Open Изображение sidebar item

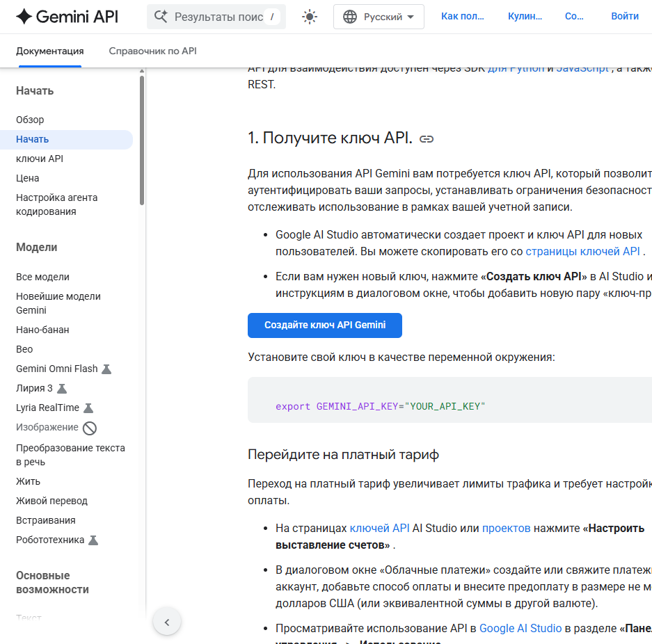47,428
